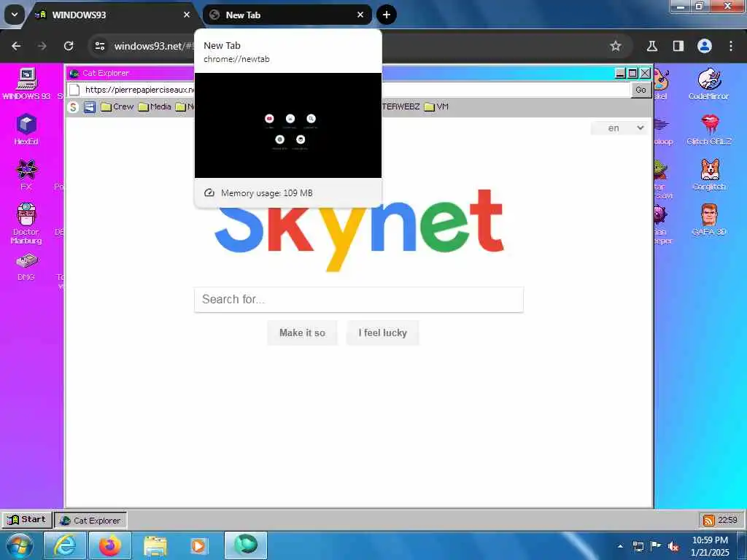Click the Search for... input box
Viewport: 747px width, 560px height.
point(359,300)
